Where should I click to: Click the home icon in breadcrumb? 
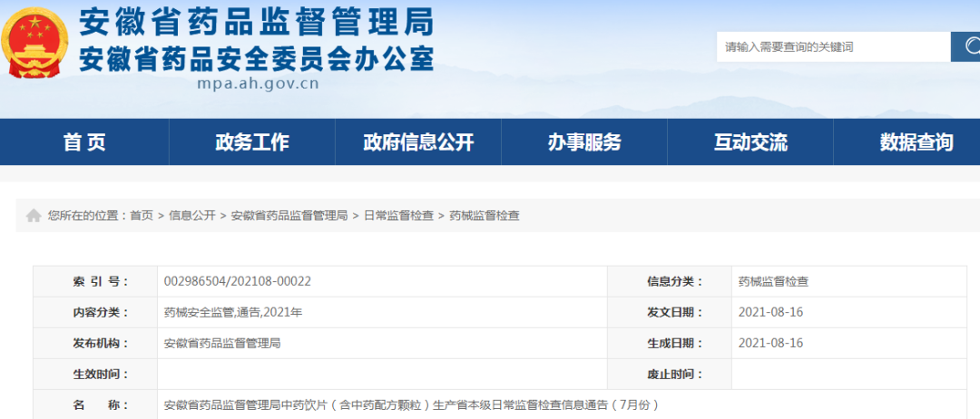pos(34,216)
